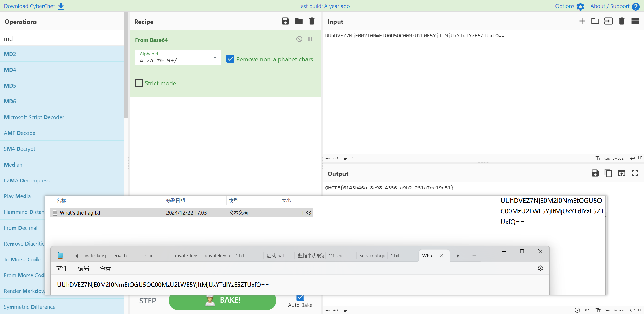Toggle Remove non-alphabet chars checkbox
The height and width of the screenshot is (314, 644).
click(230, 59)
